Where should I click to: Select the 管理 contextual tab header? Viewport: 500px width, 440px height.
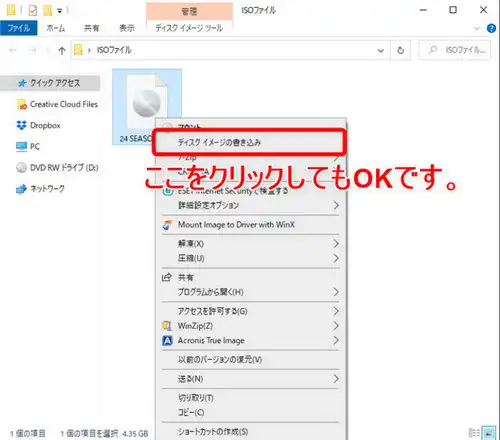[x=189, y=12]
